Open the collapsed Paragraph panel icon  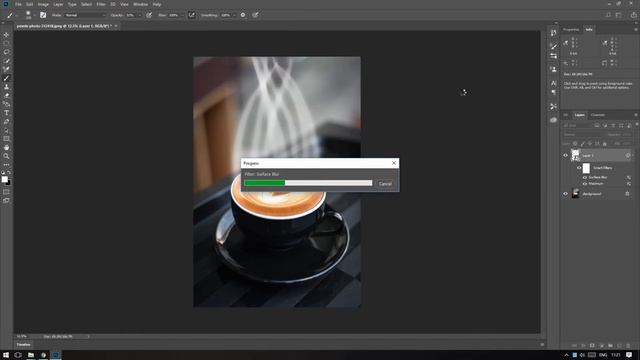[553, 92]
